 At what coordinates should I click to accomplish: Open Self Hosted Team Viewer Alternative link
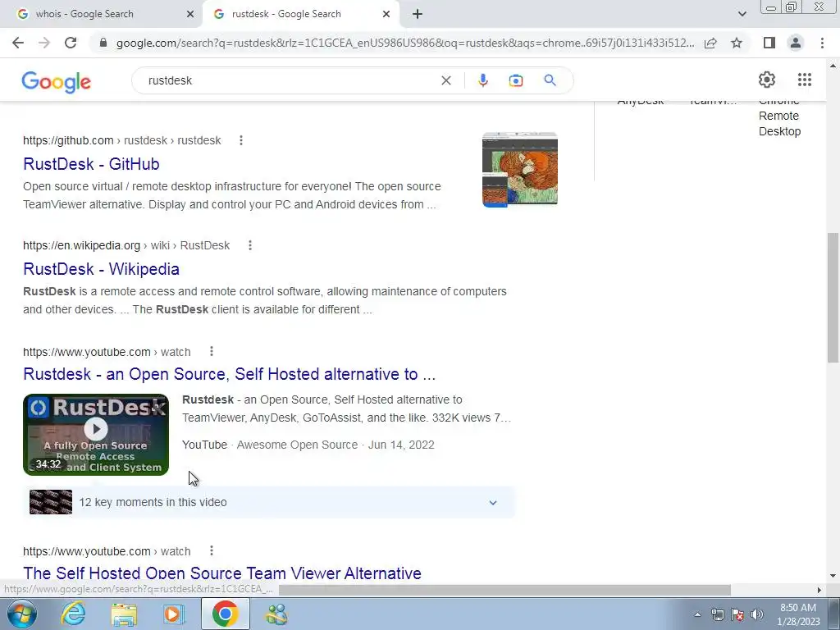pos(222,573)
